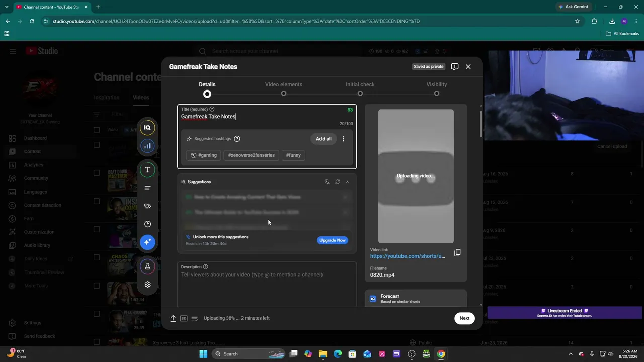Image resolution: width=644 pixels, height=362 pixels.
Task: Open OBS Studio from the taskbar
Action: 412,354
